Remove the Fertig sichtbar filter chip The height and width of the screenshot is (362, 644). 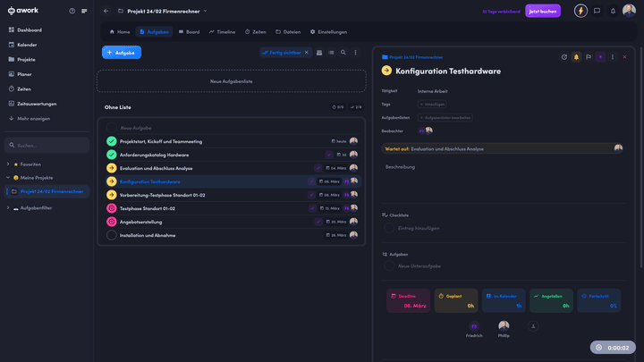point(306,53)
